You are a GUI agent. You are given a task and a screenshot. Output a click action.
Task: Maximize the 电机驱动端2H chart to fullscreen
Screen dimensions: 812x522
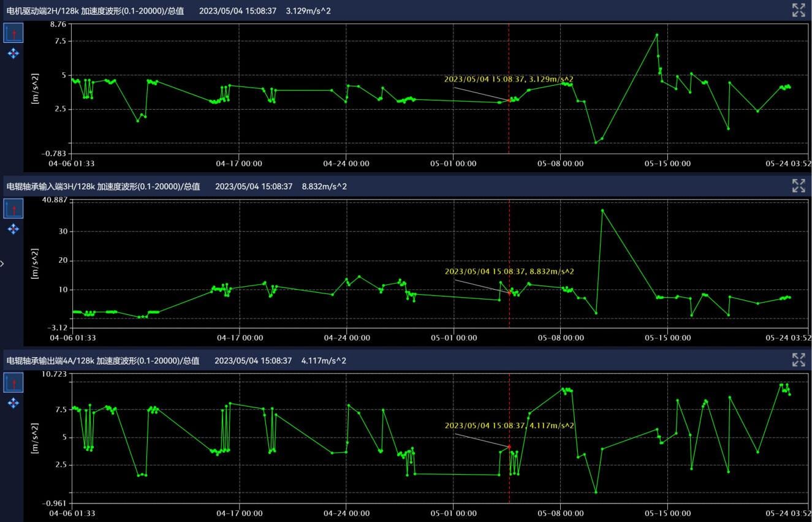[x=798, y=10]
